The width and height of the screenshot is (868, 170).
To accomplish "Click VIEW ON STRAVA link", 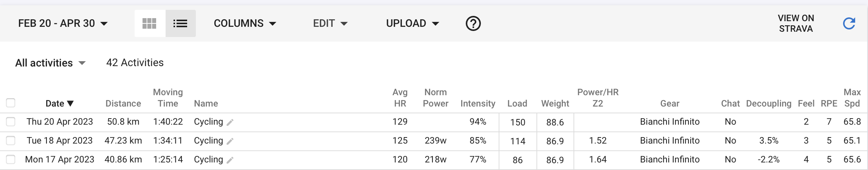I will click(796, 23).
